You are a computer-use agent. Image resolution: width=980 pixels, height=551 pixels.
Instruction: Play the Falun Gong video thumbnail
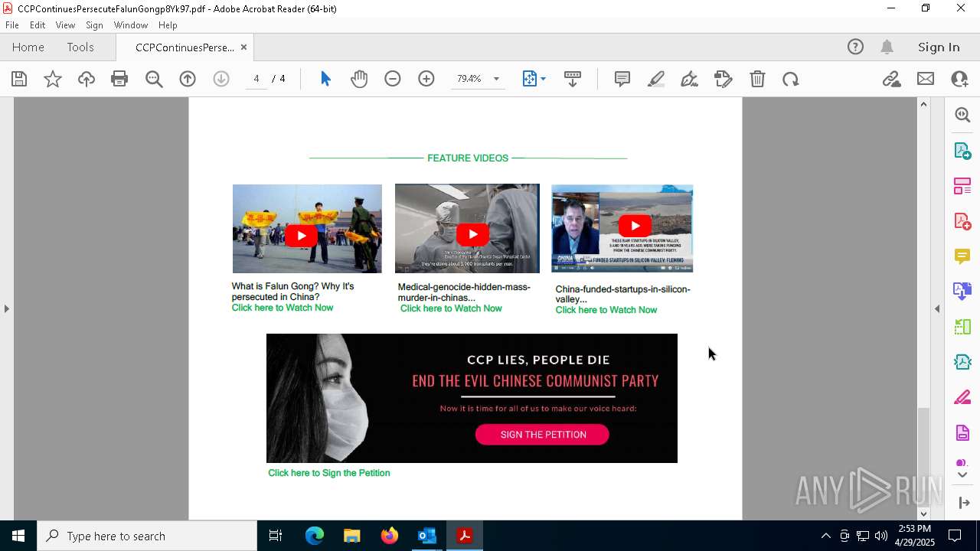click(x=307, y=229)
